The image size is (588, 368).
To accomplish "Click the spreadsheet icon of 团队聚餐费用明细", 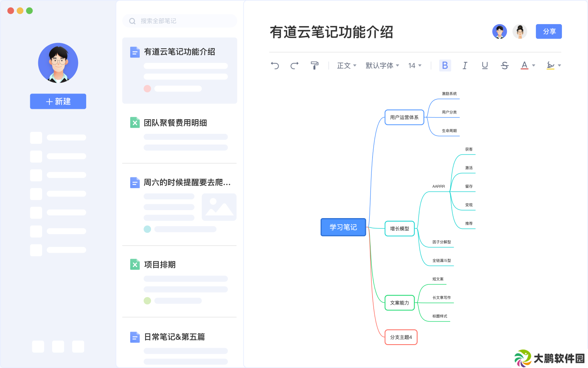I will (x=135, y=123).
